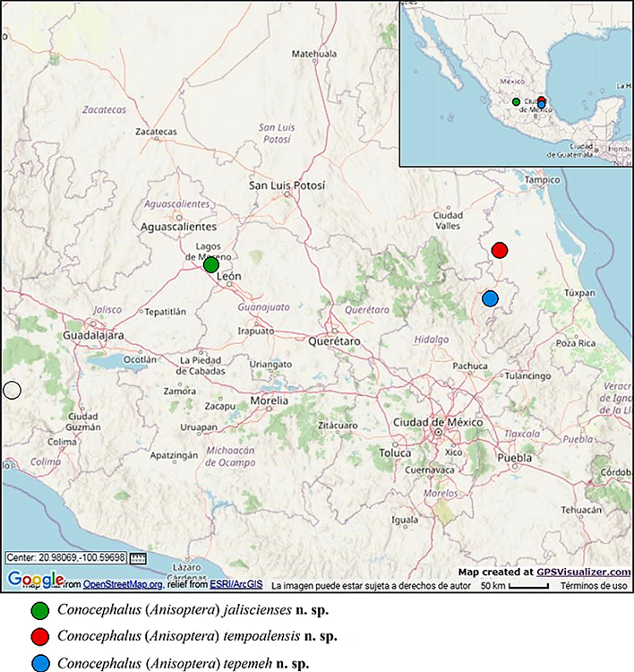Image resolution: width=634 pixels, height=672 pixels.
Task: Open the ESRI/ArcGIS relief link
Action: click(236, 585)
